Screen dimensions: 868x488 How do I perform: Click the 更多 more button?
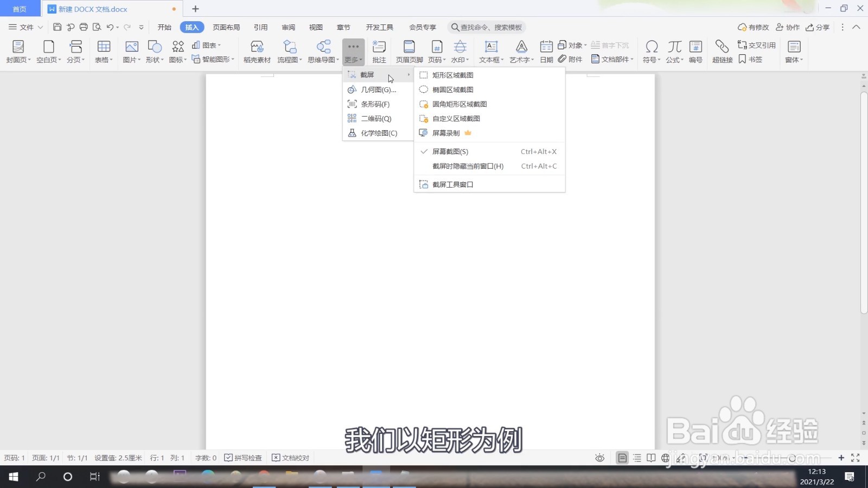coord(353,52)
